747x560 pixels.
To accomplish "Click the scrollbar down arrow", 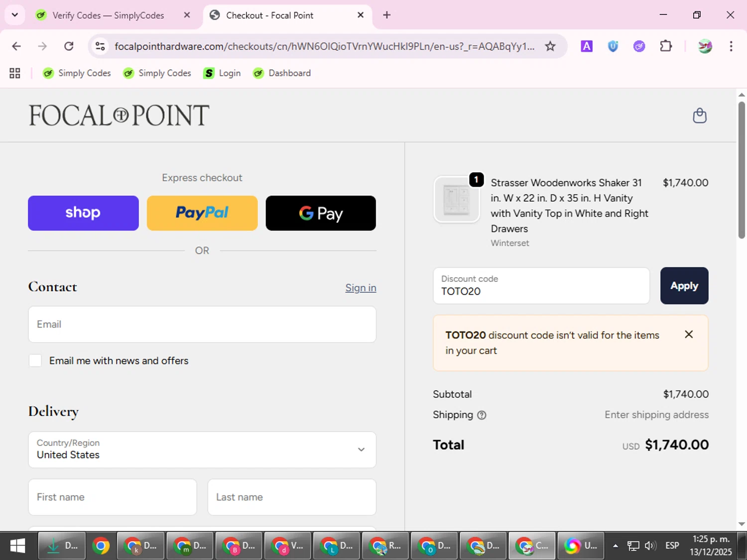I will click(742, 524).
